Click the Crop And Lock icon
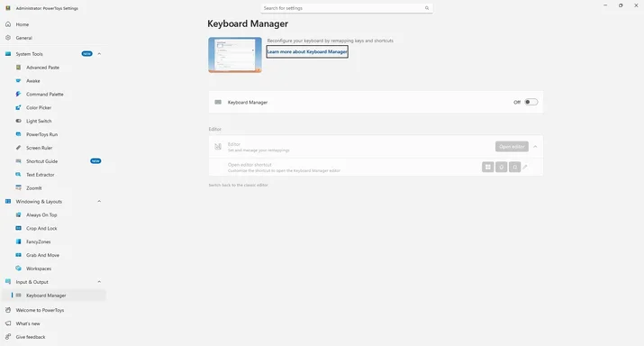 (19, 228)
